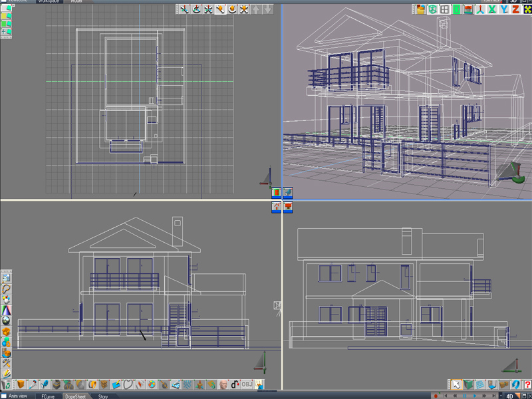Click the wooden crates stack icon
The image size is (532, 399).
coord(104,384)
